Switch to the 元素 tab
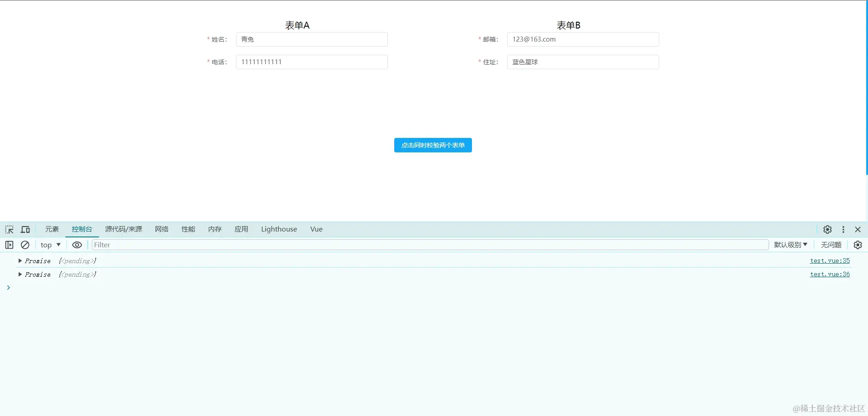The image size is (868, 416). pyautogui.click(x=52, y=229)
